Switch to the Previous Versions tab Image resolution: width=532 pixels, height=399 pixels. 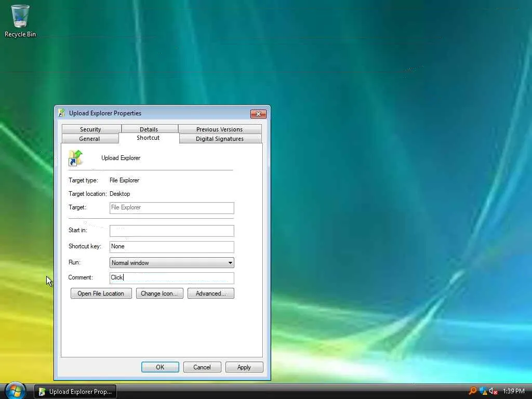[220, 129]
